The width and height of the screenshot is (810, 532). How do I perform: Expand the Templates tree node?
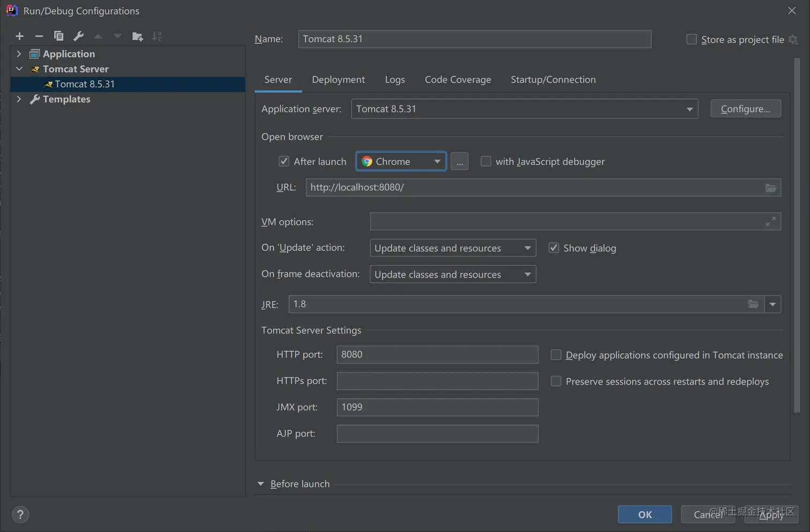[x=19, y=99]
